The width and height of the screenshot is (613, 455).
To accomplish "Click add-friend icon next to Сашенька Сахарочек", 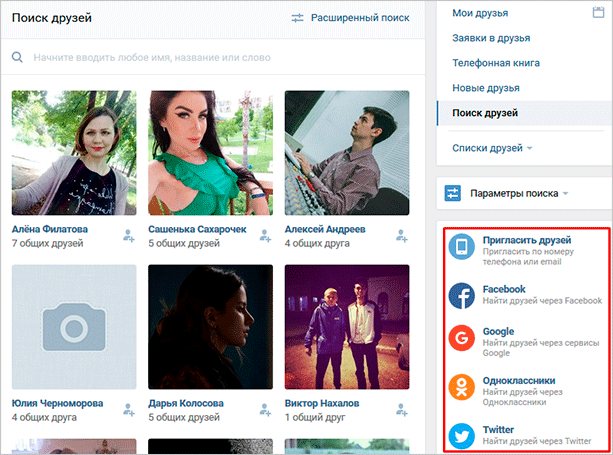I will pos(265,236).
